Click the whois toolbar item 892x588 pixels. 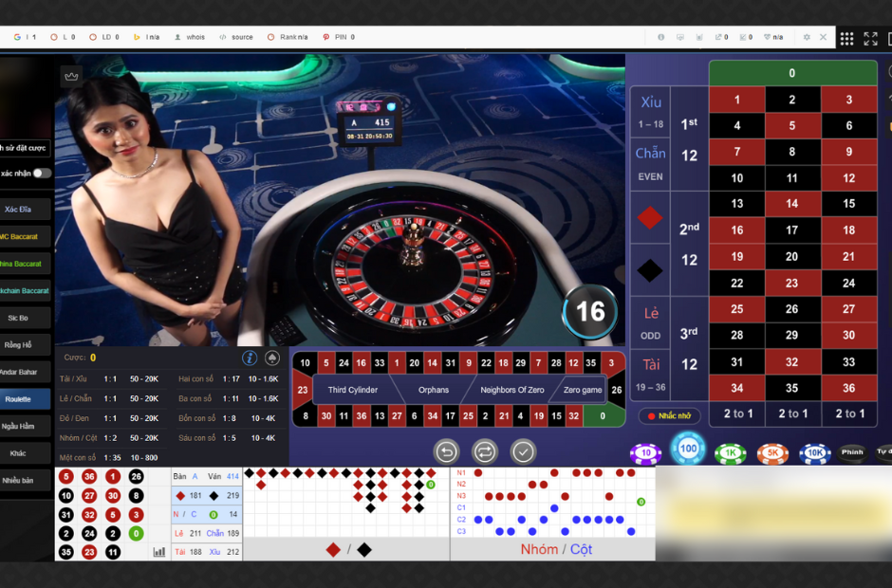pos(190,37)
